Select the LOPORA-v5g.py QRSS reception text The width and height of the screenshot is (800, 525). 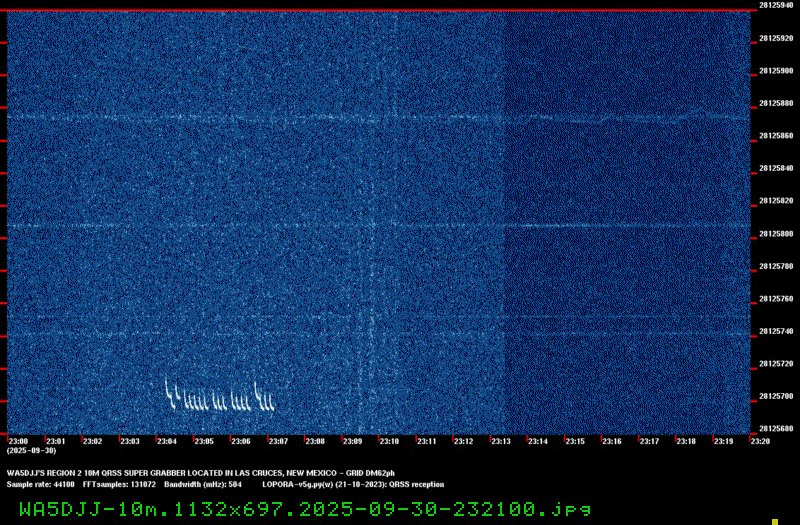click(353, 484)
